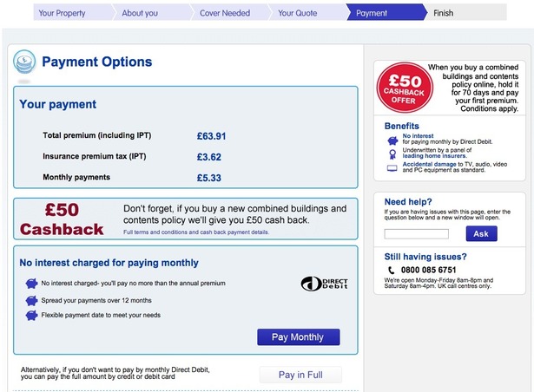Click the piggy bank icon beside 'Spread your payments'
Screen dimensions: 534x392
[x=31, y=299]
